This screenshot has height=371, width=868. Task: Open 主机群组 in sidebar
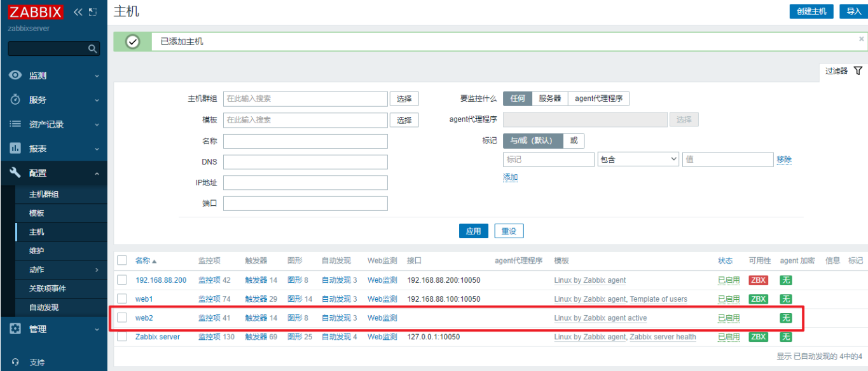click(x=44, y=194)
